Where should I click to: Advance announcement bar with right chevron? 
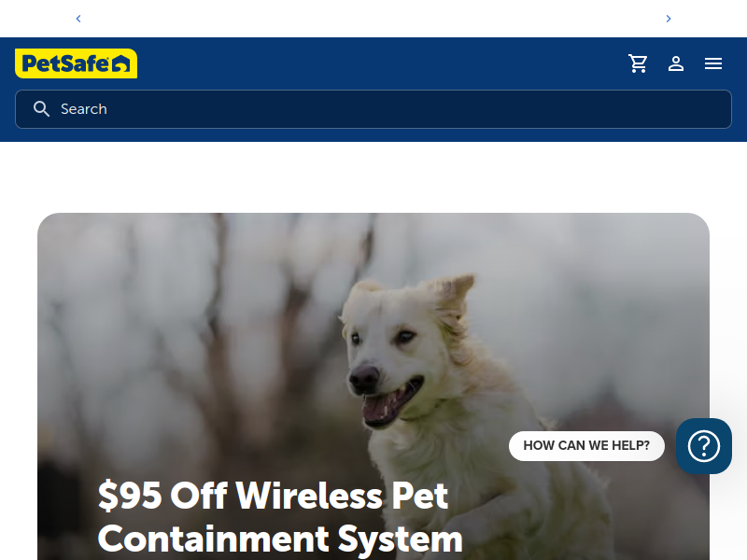click(x=669, y=19)
